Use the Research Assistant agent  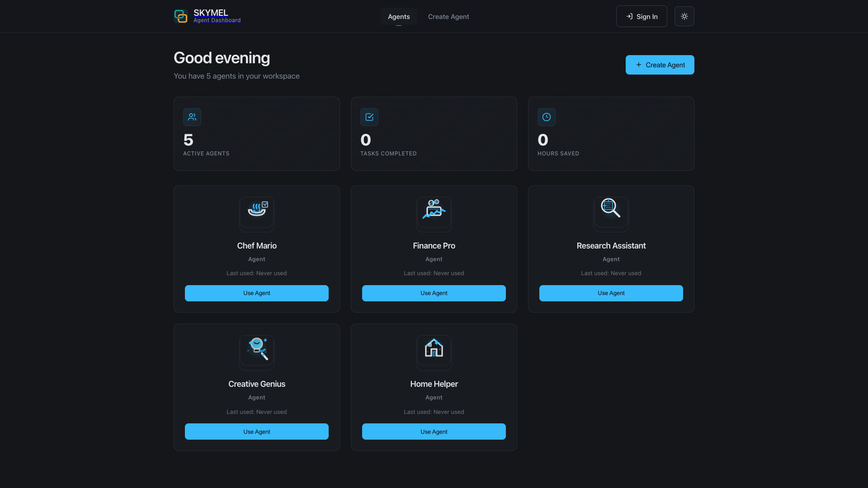pos(611,293)
